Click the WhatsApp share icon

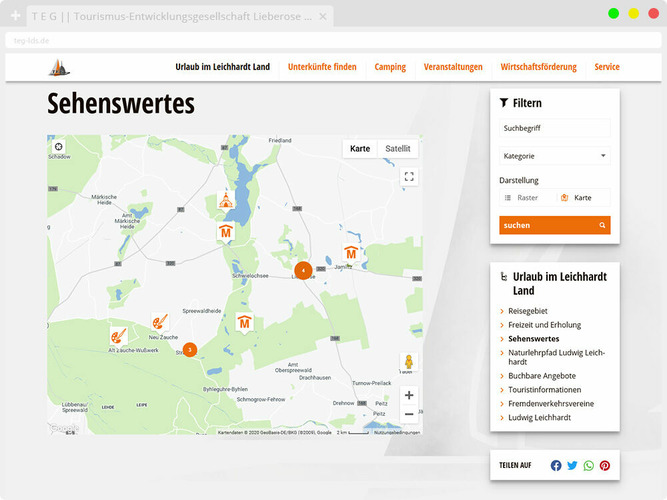click(588, 466)
